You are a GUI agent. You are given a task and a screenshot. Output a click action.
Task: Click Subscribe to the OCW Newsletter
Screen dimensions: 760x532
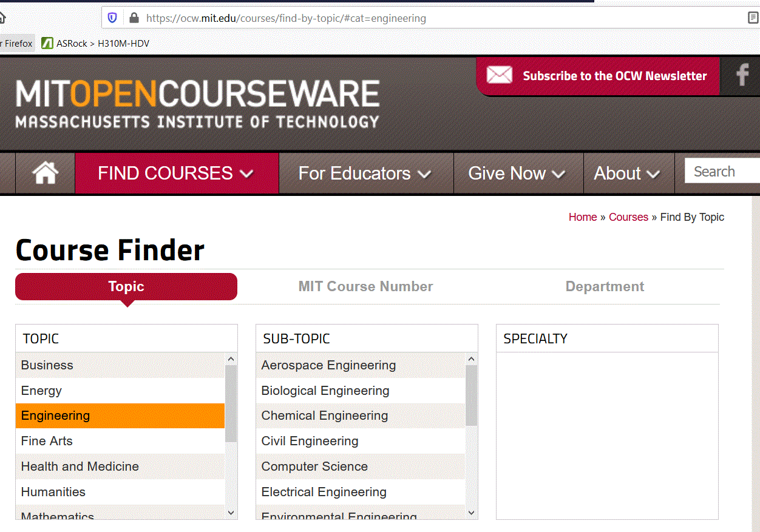coord(615,76)
